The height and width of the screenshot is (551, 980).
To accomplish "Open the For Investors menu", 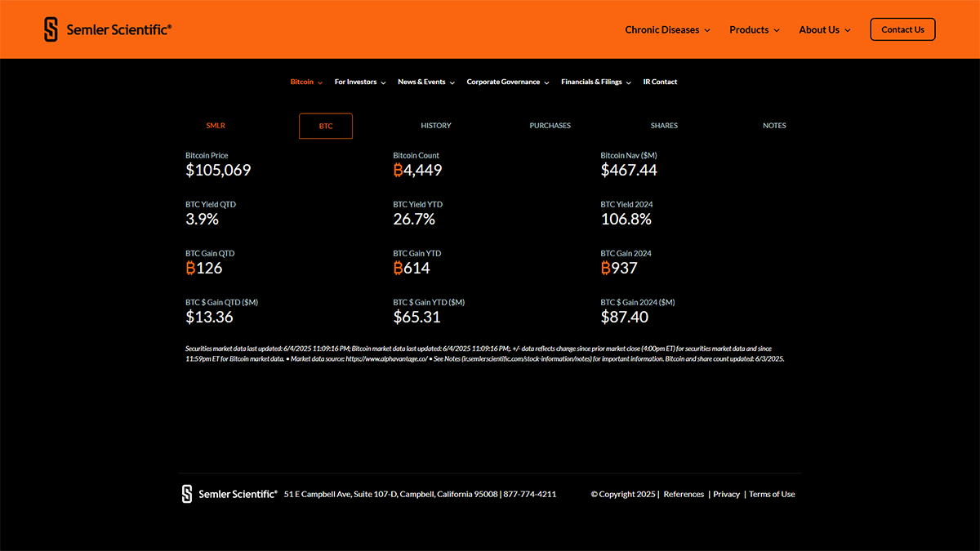I will 360,82.
